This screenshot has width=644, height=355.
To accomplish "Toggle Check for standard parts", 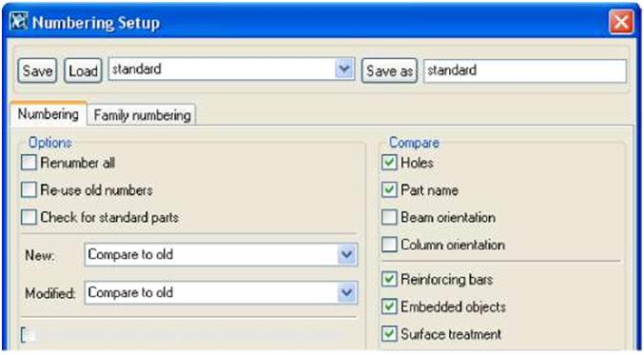I will (x=29, y=217).
